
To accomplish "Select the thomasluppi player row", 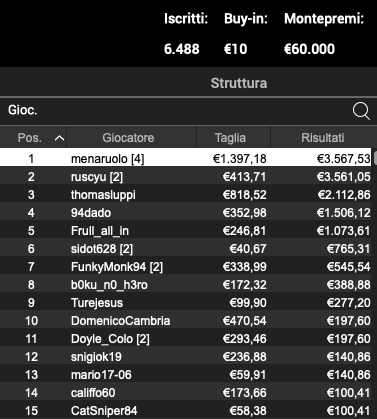I will pyautogui.click(x=186, y=194).
